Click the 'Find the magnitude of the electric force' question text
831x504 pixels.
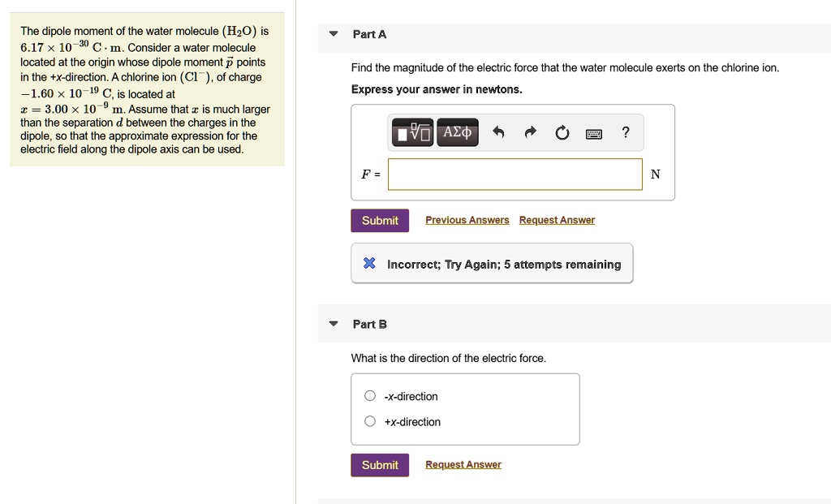coord(565,68)
